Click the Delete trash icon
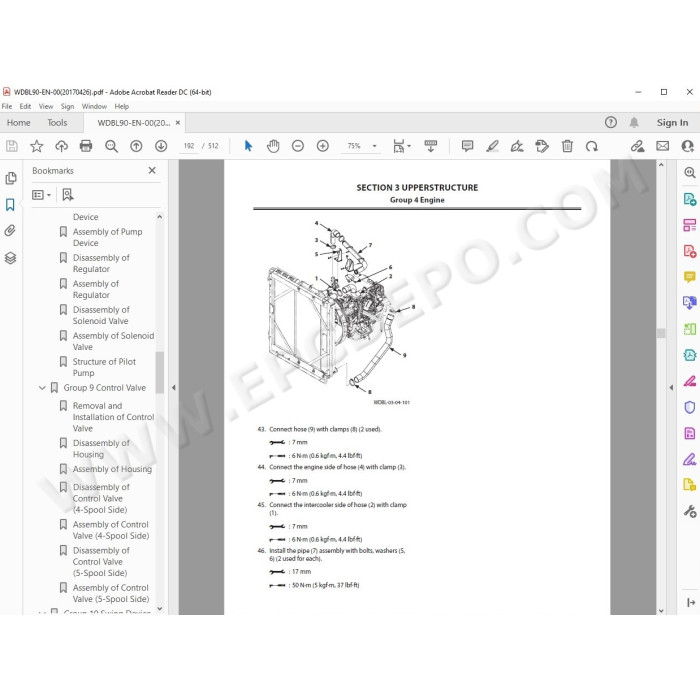The image size is (700, 700). point(567,146)
